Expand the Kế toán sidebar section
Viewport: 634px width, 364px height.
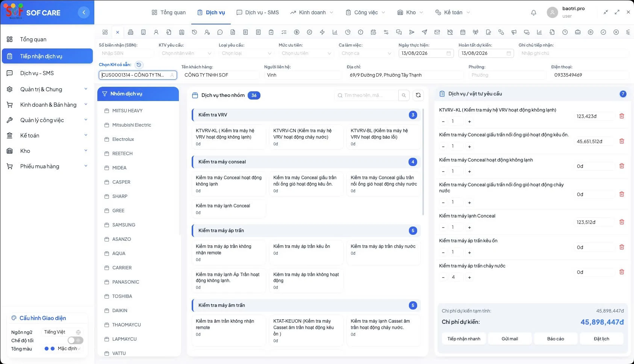(x=47, y=136)
